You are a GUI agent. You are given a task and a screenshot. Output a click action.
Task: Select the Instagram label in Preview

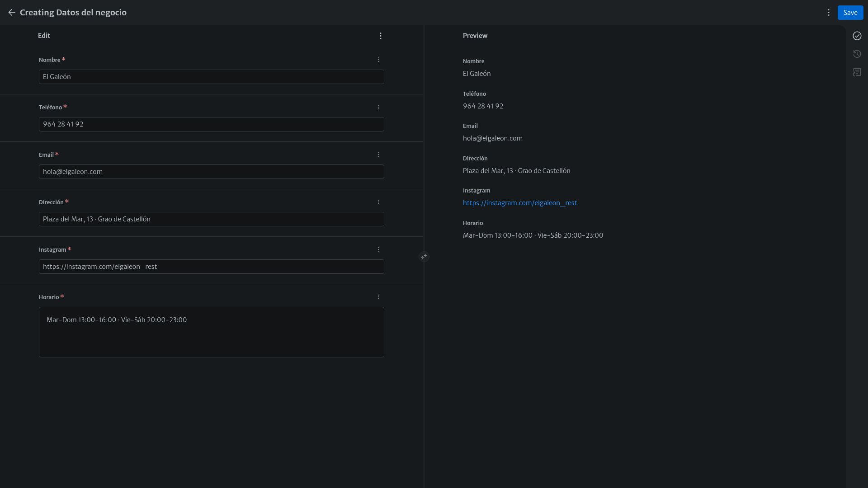coord(476,191)
